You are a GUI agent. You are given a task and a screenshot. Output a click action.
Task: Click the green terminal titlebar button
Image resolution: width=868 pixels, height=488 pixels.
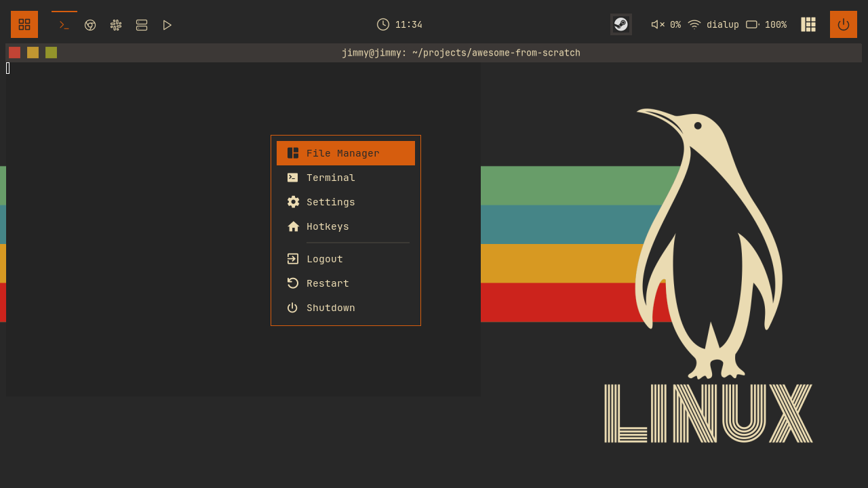tap(51, 53)
